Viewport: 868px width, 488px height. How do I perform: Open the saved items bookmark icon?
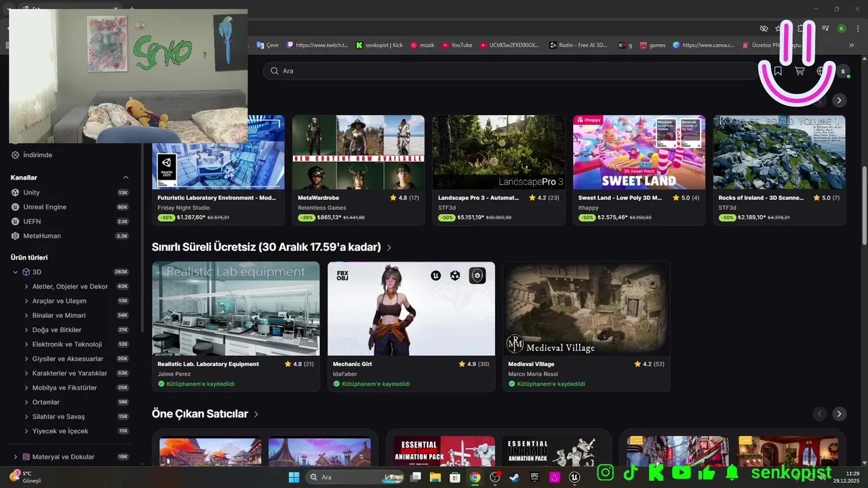pos(778,70)
